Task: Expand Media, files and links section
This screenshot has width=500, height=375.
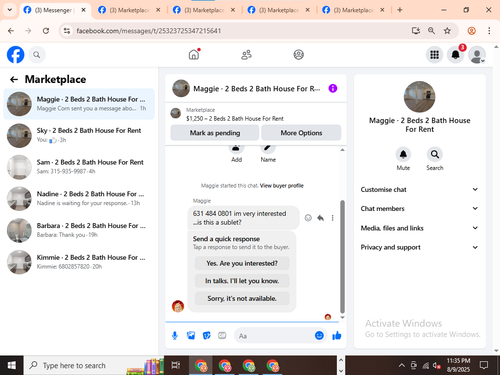Action: coord(419,228)
